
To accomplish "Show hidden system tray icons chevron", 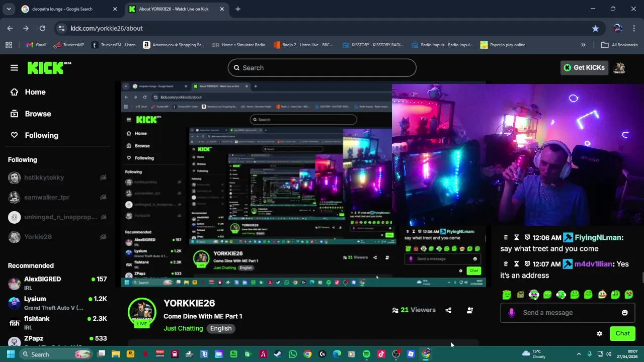I will 579,354.
